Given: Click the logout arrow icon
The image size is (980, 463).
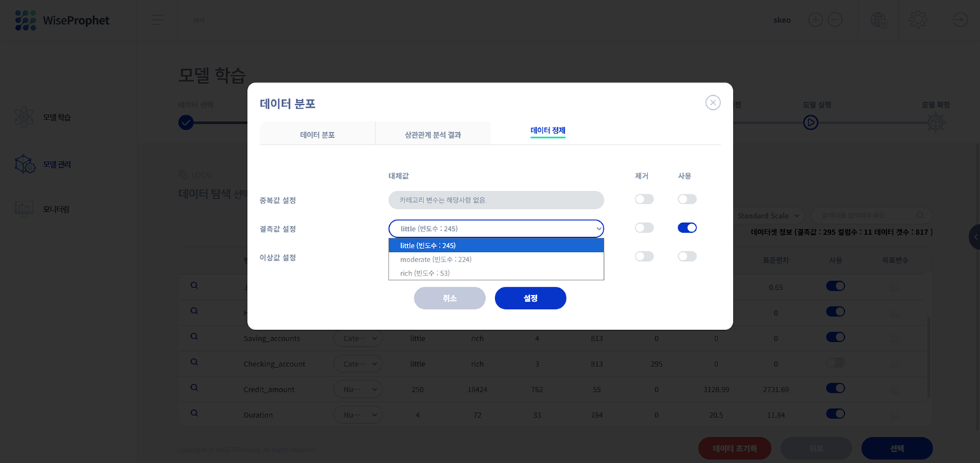Looking at the screenshot, I should (960, 20).
